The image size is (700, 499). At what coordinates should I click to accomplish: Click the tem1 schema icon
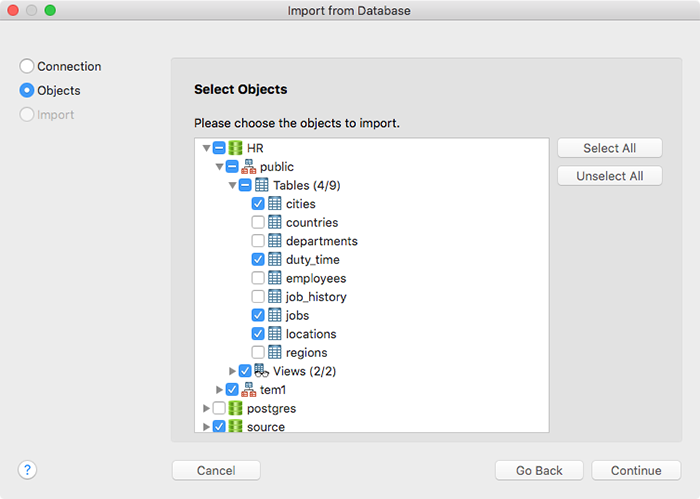[249, 389]
